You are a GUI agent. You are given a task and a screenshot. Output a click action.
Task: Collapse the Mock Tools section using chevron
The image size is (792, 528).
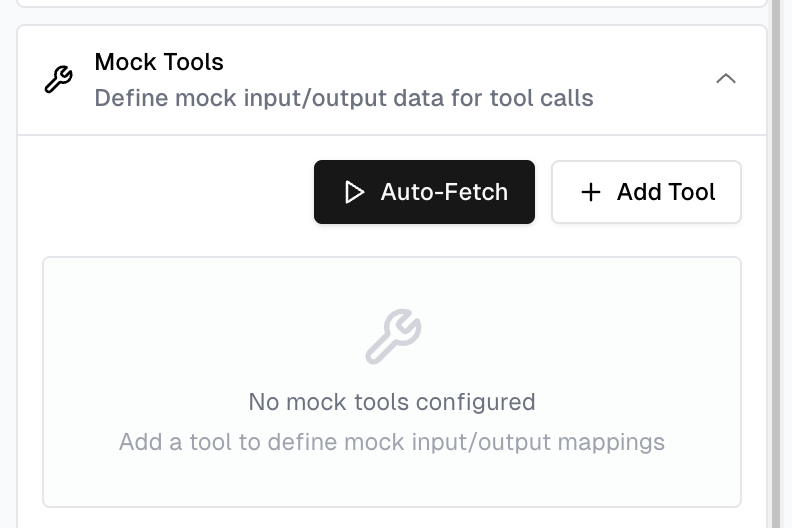(726, 79)
